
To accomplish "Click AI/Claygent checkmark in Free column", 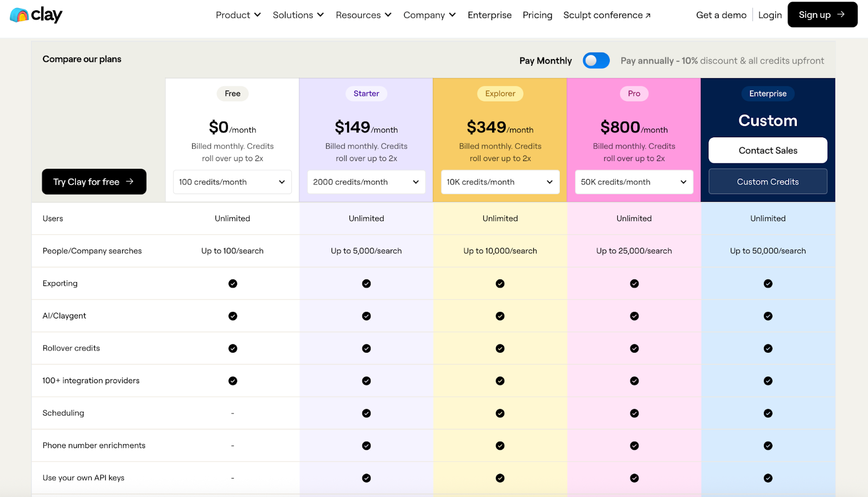I will tap(233, 316).
